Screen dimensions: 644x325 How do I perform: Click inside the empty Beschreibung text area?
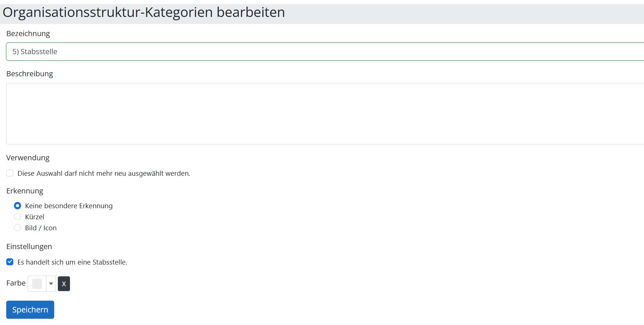click(325, 113)
